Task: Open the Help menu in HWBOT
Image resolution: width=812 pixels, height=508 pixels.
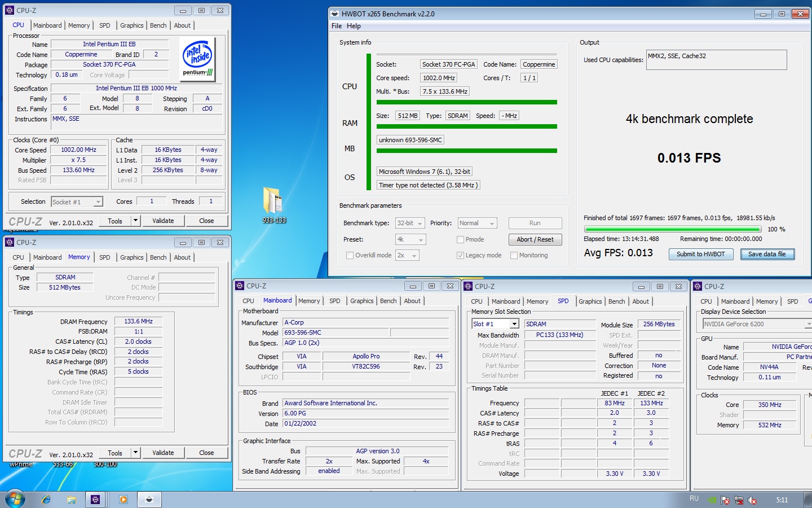Action: click(354, 26)
